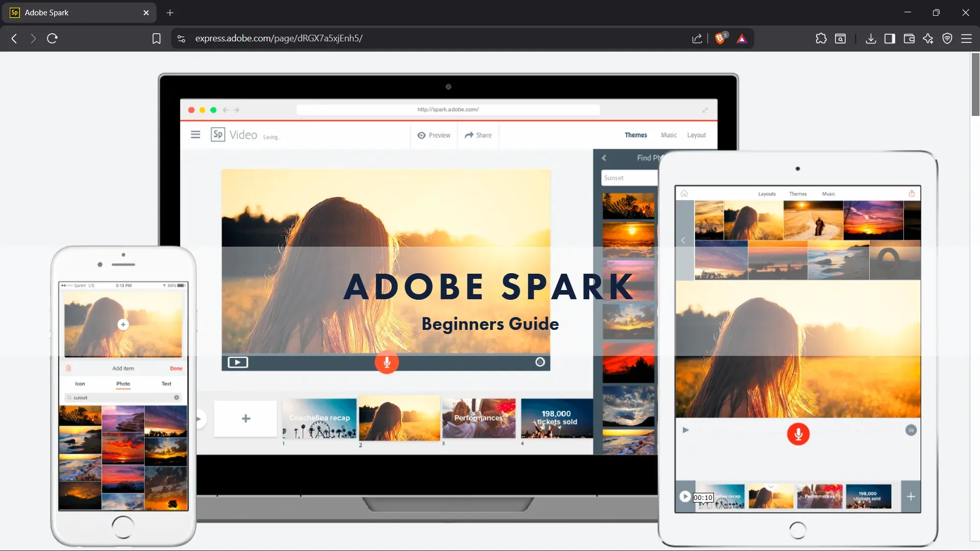
Task: Expand the timeline via the small chevron
Action: pos(771,486)
